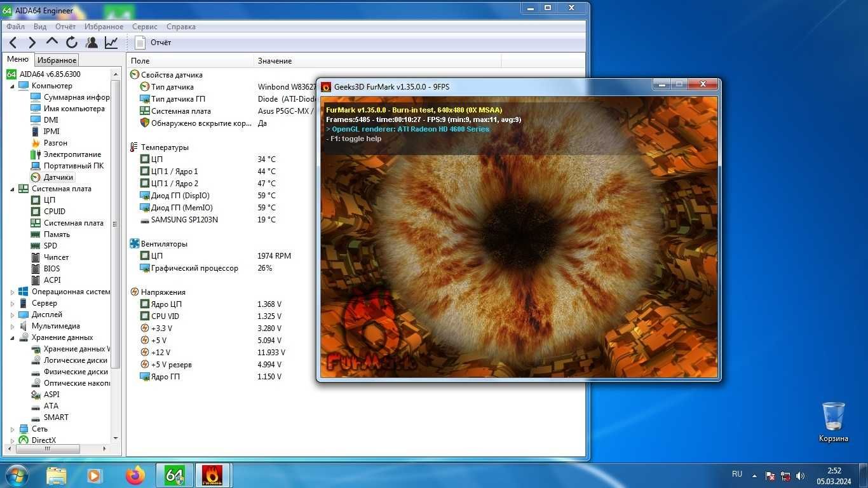The width and height of the screenshot is (868, 488).
Task: Click the Поле column header
Action: (191, 61)
